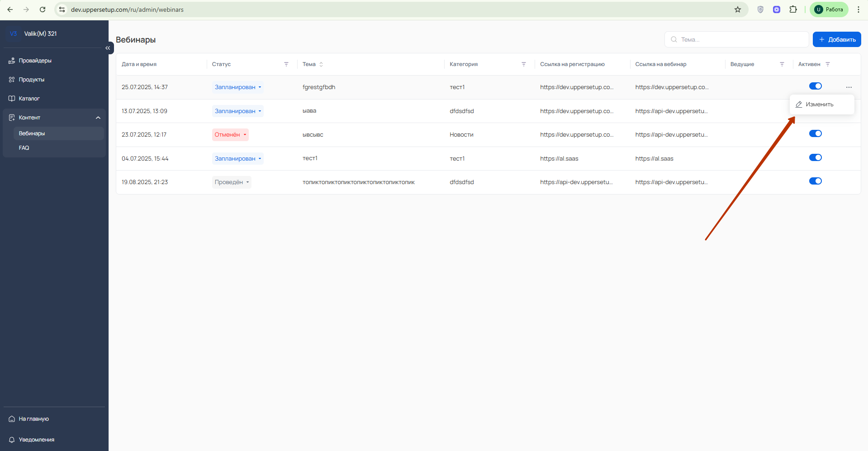Click the Ссылка на вебинар column header
Screen dimensions: 868x451
click(x=660, y=64)
